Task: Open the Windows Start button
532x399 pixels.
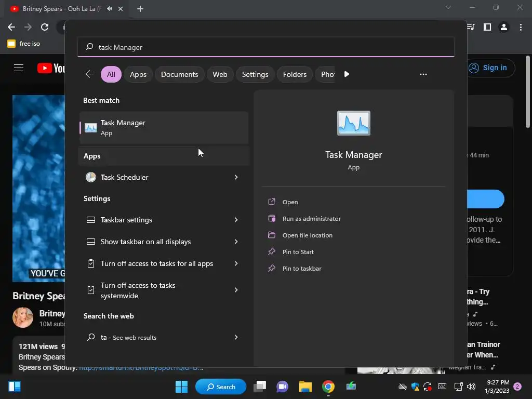Action: 181,387
